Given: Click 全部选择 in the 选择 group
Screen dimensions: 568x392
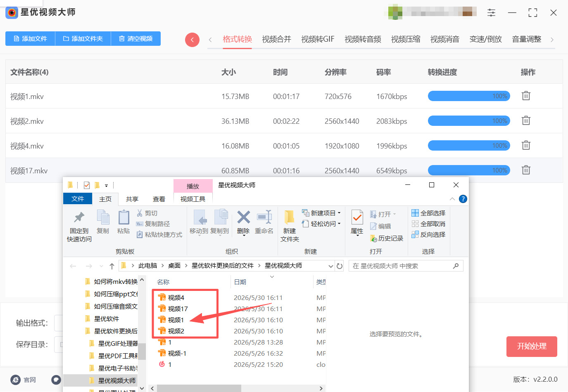Looking at the screenshot, I should pyautogui.click(x=428, y=213).
